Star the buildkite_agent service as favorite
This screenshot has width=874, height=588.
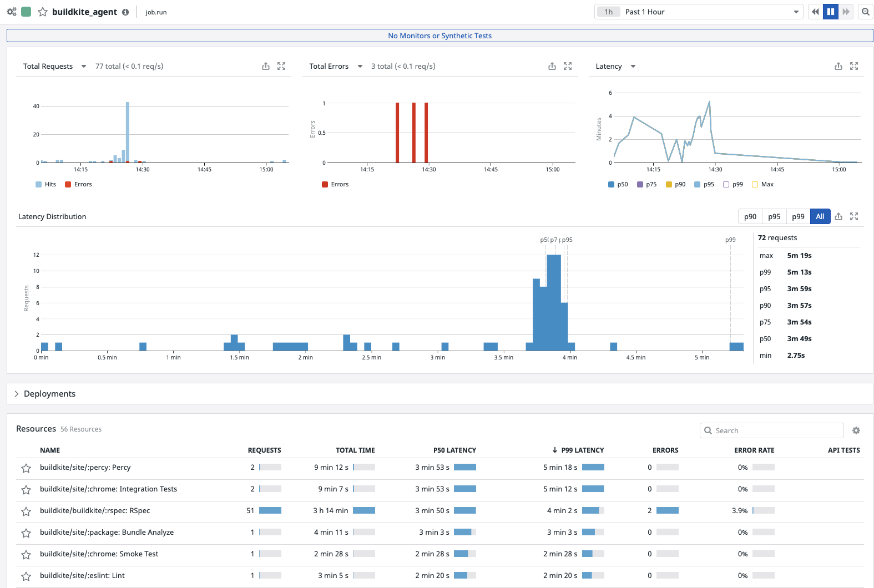tap(43, 12)
